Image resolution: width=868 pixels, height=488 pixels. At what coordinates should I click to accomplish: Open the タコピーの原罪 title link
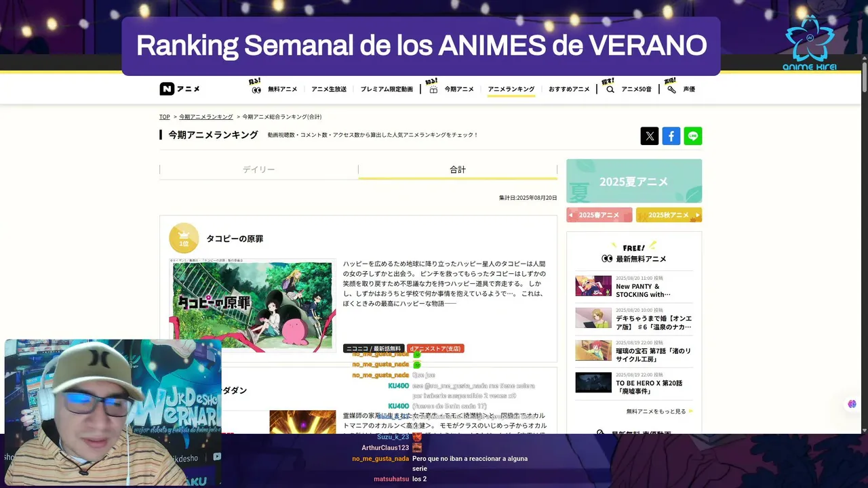click(x=235, y=239)
